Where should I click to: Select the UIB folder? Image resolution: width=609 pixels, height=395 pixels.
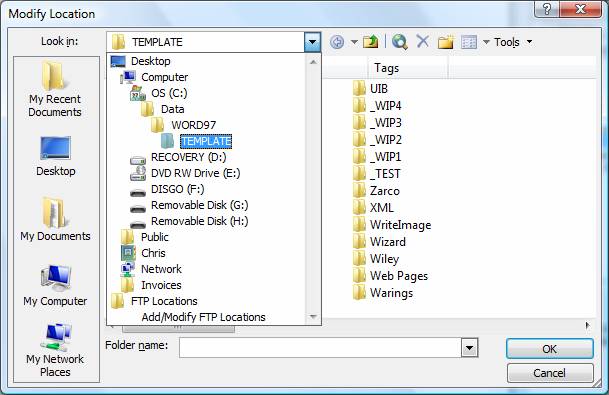pos(371,89)
